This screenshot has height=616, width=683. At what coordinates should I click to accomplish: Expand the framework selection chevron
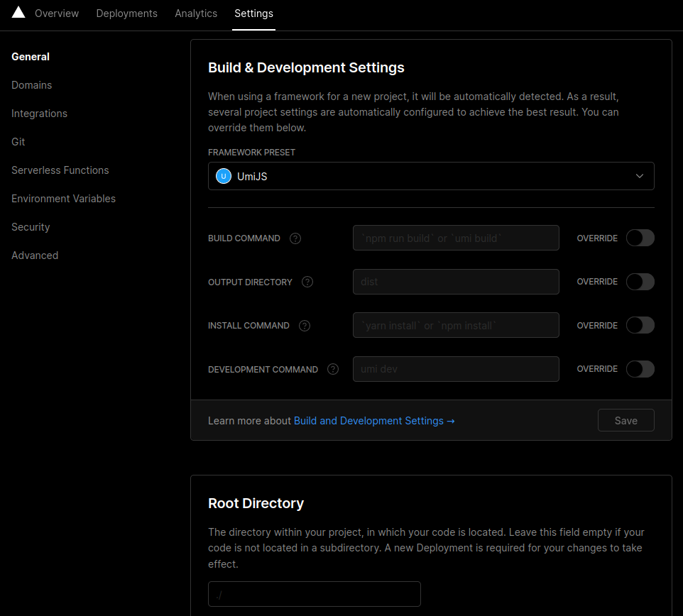(638, 175)
